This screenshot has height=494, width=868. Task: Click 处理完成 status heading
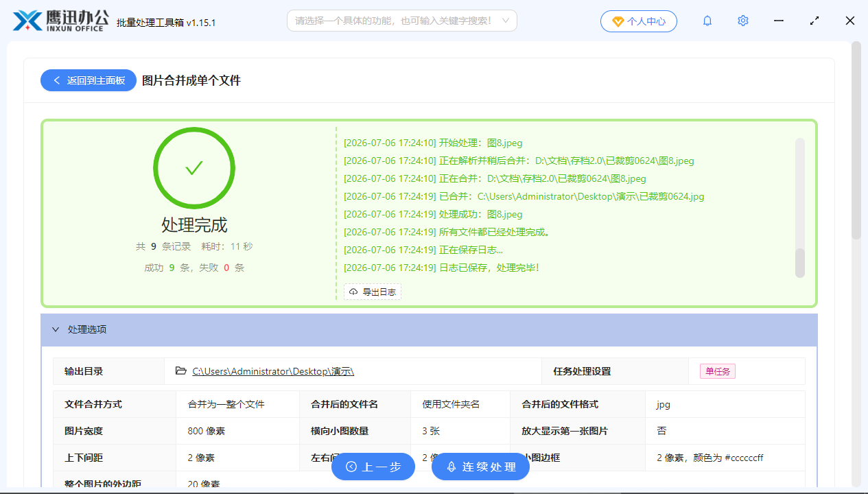point(194,225)
